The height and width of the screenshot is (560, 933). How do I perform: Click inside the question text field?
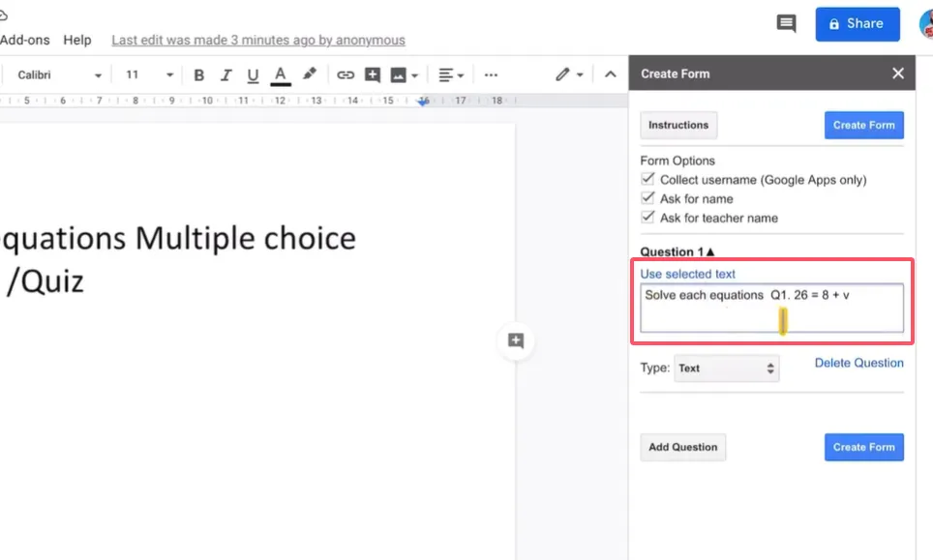coord(771,308)
